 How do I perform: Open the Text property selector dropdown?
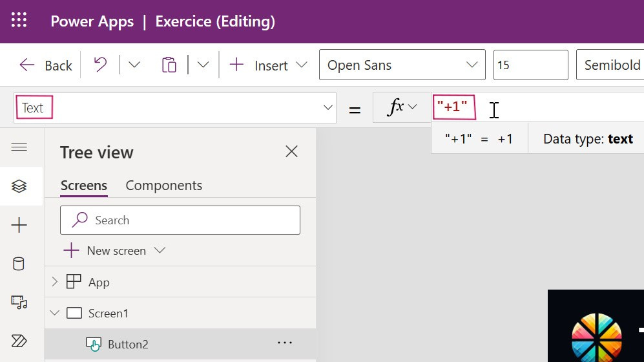coord(175,108)
